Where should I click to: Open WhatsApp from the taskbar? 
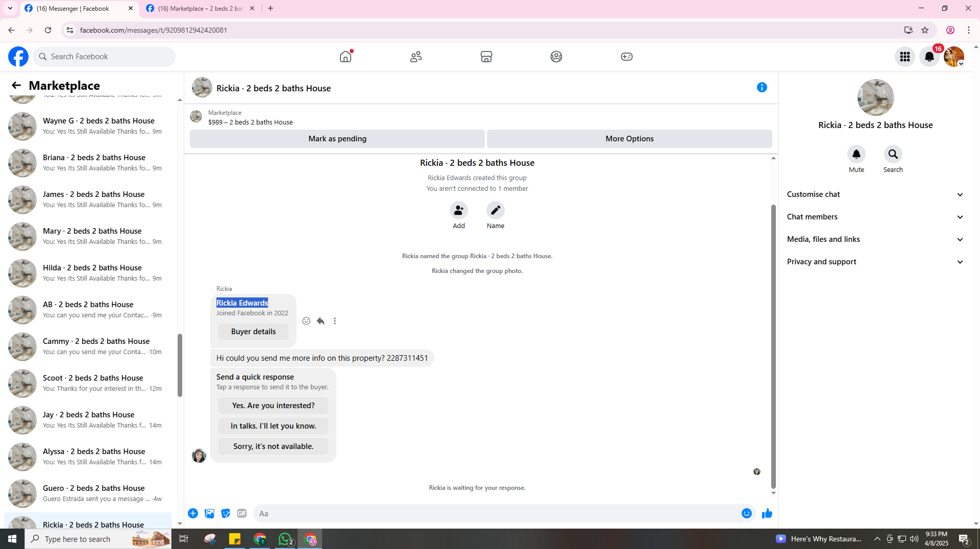point(285,539)
